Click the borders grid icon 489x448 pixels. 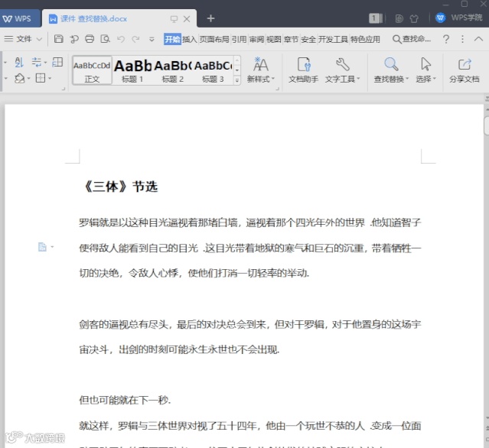(41, 78)
